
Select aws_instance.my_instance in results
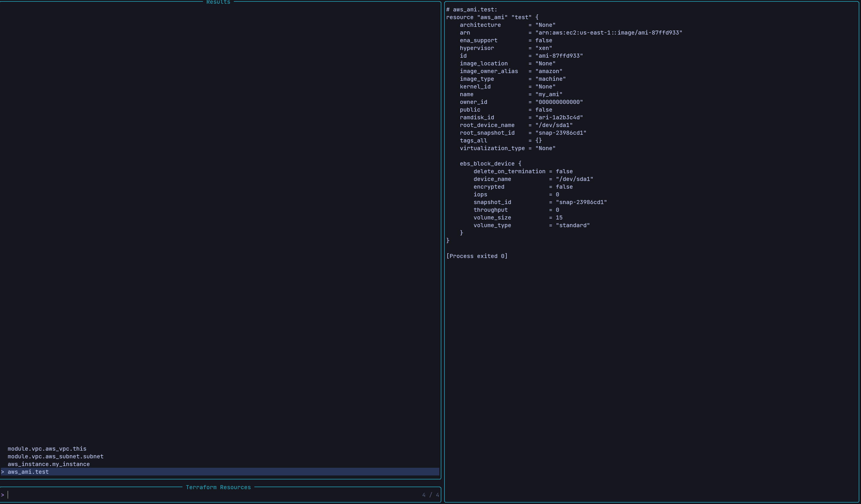click(49, 464)
